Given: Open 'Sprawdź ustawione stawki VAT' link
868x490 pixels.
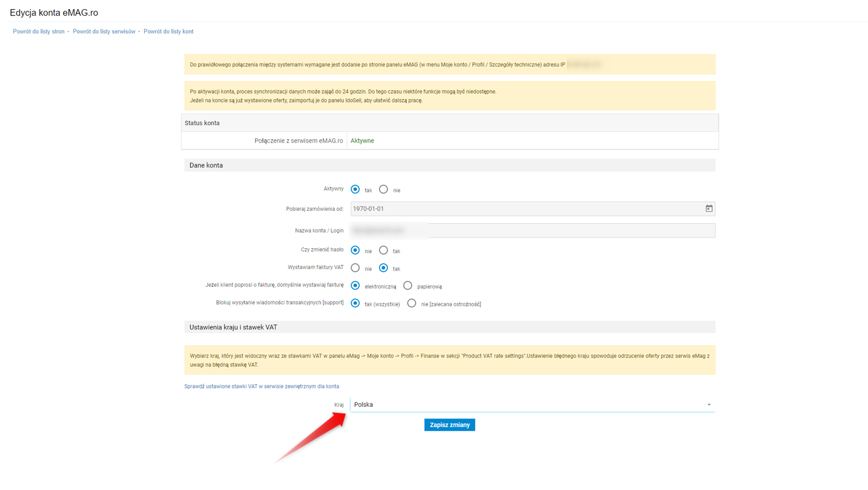Looking at the screenshot, I should point(262,386).
